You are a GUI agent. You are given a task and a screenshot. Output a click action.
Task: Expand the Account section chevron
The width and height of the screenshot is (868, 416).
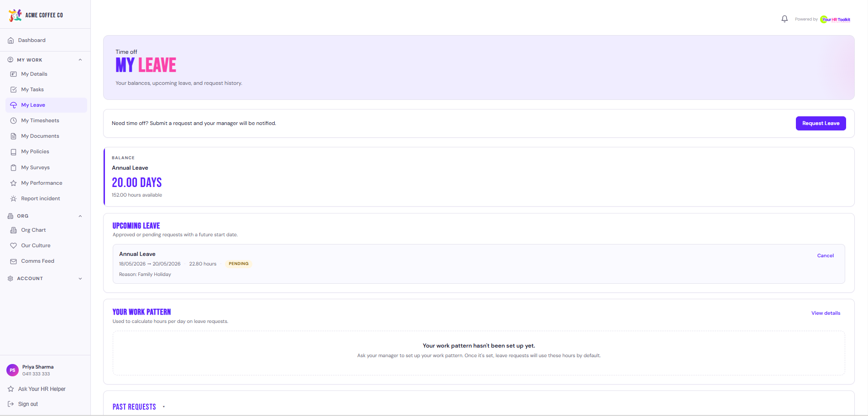coord(80,279)
